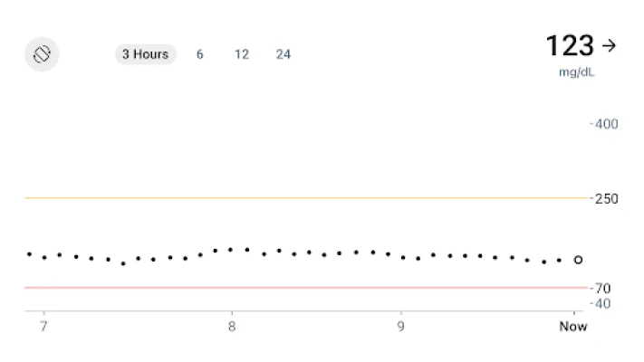Click the 8 o'clock time marker
Image resolution: width=644 pixels, height=362 pixels.
(x=232, y=326)
